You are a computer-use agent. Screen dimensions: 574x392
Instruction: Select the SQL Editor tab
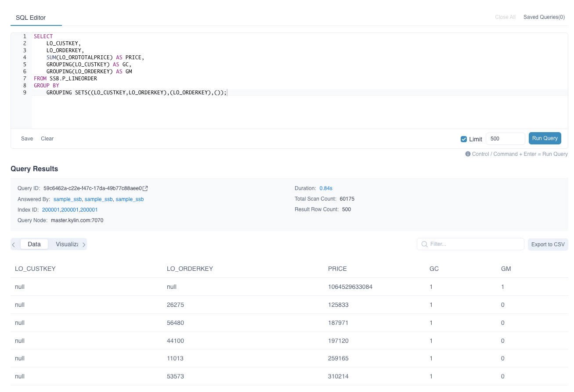click(31, 18)
